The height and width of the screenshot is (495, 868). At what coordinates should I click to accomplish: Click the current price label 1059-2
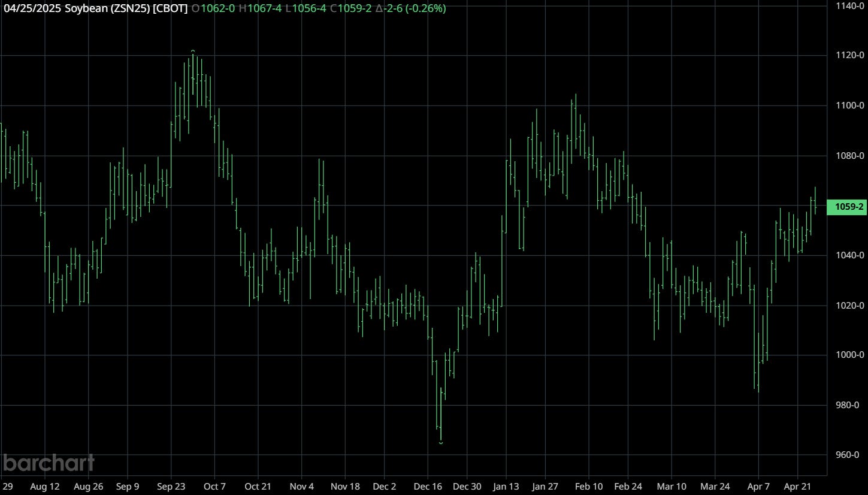[x=846, y=207]
